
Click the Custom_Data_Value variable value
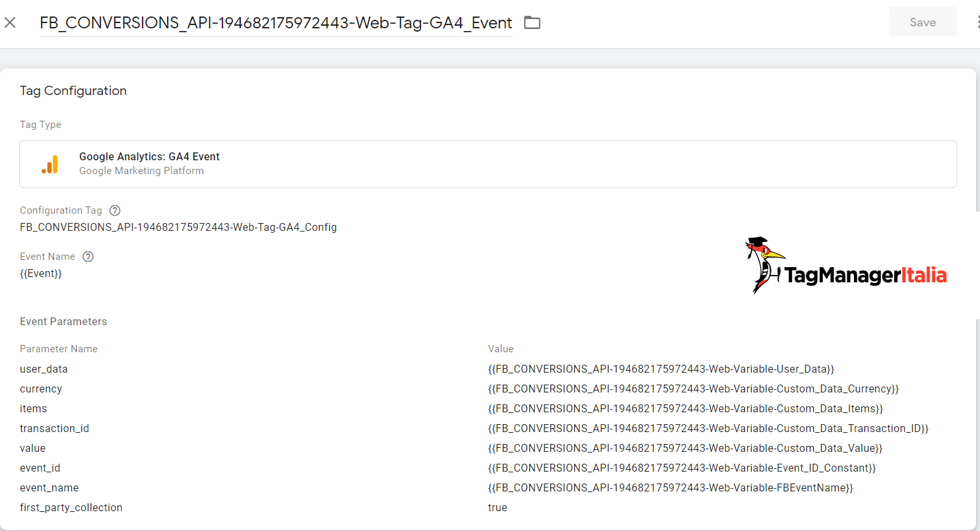coord(685,448)
